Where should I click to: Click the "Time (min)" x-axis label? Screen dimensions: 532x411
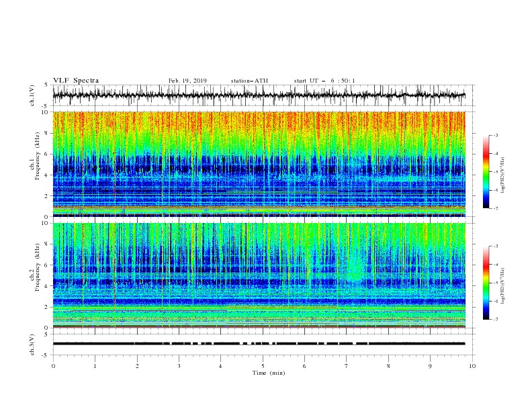269,373
